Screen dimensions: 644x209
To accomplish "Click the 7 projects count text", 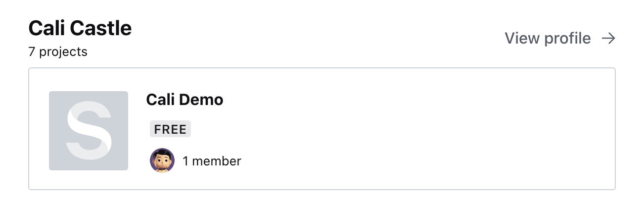I will [58, 52].
